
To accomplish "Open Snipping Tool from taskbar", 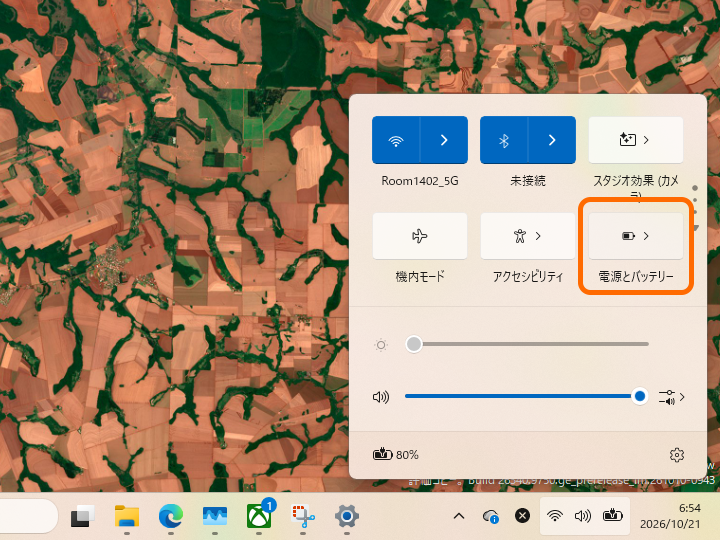I will click(303, 517).
